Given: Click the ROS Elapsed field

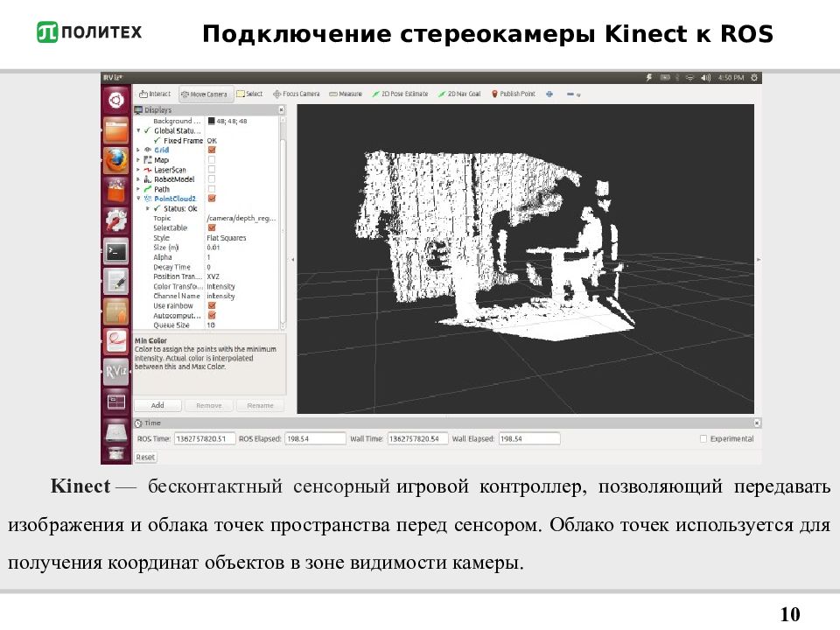Looking at the screenshot, I should point(315,438).
